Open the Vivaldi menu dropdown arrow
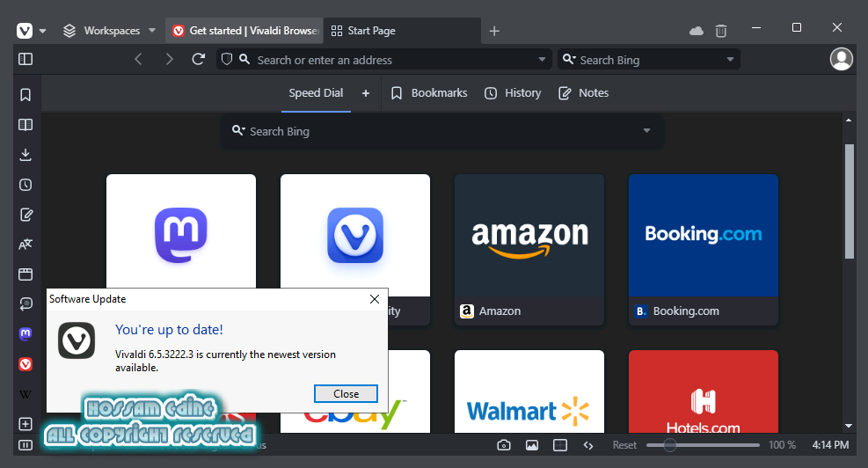This screenshot has height=468, width=868. click(42, 31)
